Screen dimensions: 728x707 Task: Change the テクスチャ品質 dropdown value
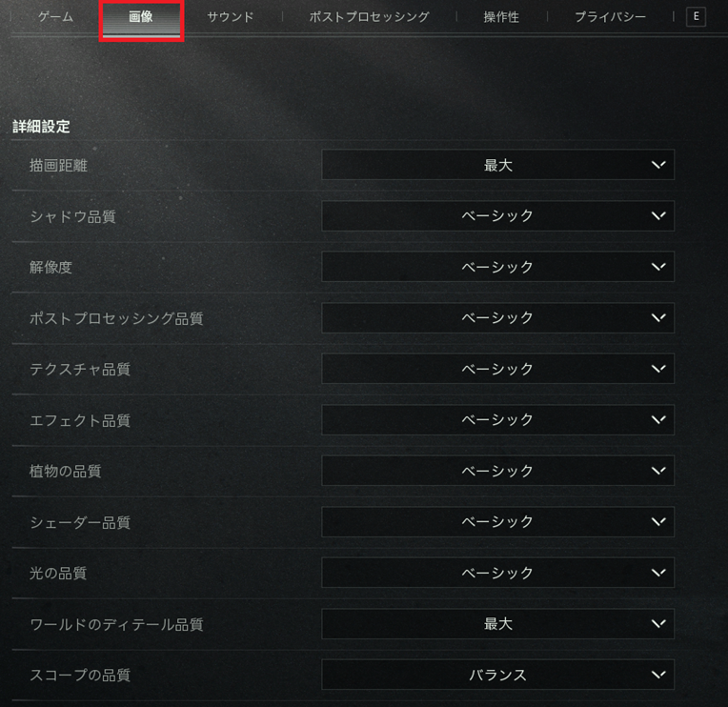[x=497, y=369]
